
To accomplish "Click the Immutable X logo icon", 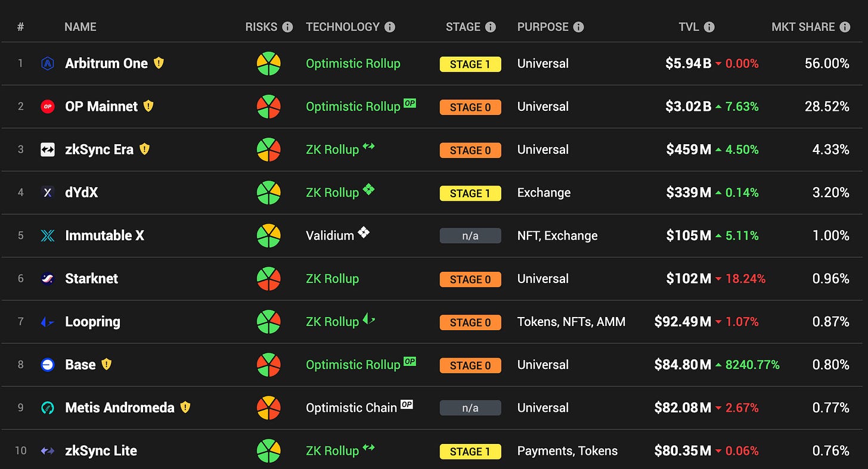I will (48, 235).
